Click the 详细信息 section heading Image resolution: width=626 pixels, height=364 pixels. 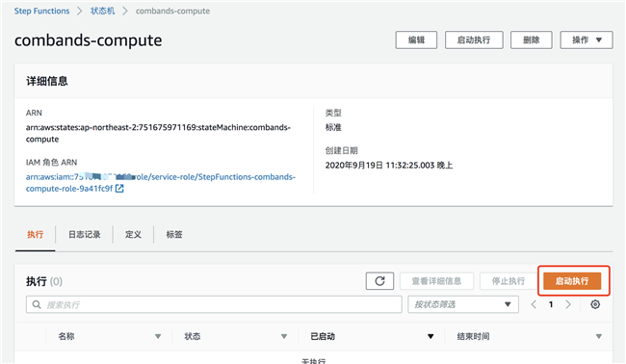(47, 81)
